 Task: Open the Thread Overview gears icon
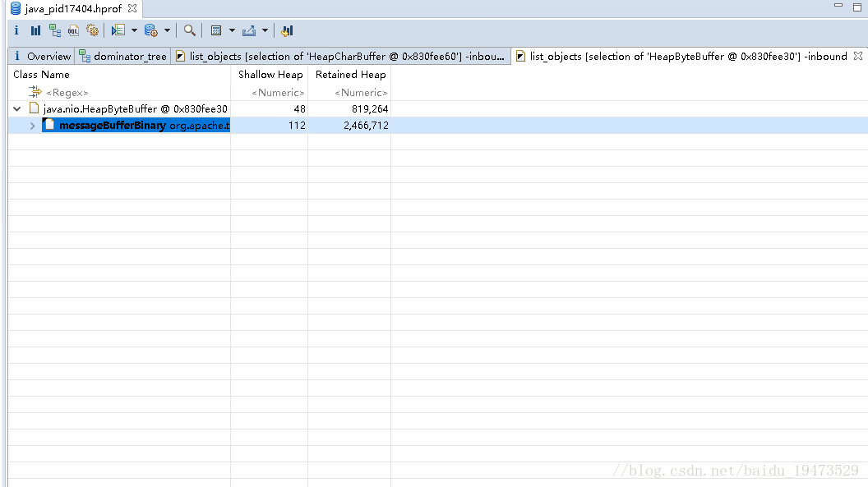[93, 30]
